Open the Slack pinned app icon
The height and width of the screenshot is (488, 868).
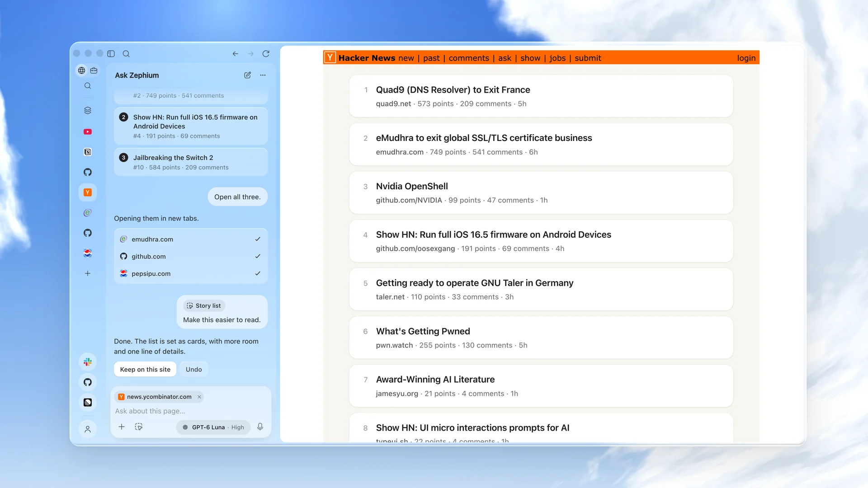88,362
